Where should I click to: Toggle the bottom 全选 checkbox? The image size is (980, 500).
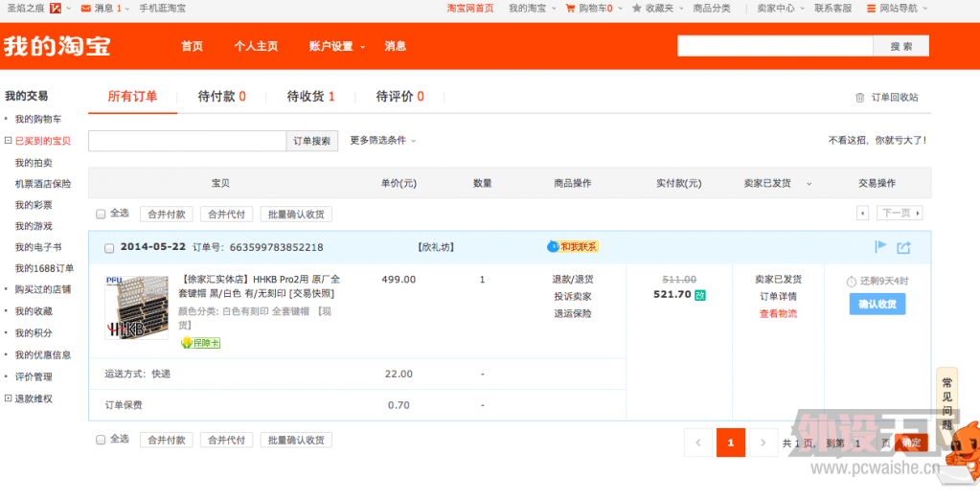tap(101, 440)
